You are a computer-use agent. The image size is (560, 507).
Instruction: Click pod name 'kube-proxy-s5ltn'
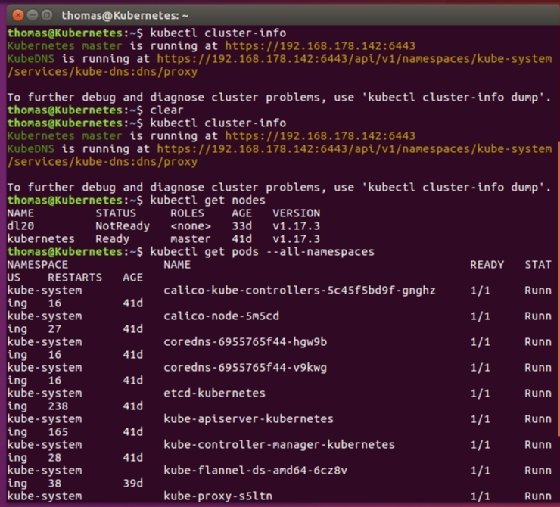[218, 496]
